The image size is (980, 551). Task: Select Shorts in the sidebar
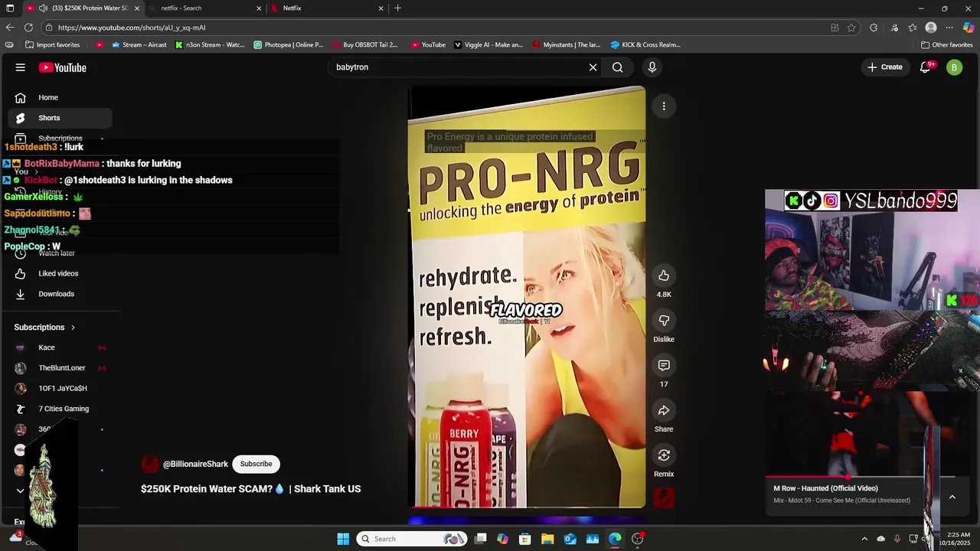pos(60,118)
